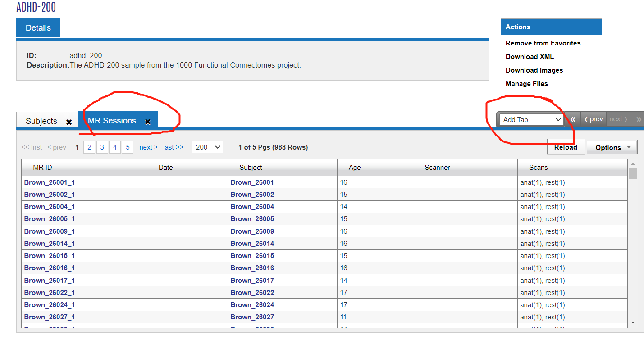The height and width of the screenshot is (354, 644).
Task: Click Download Images in Actions panel
Action: point(534,70)
